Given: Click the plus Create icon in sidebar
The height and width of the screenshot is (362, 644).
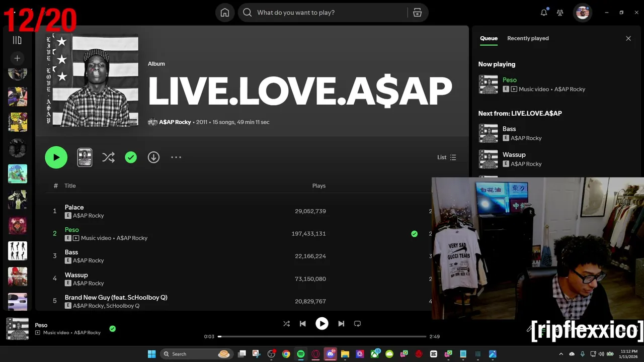Looking at the screenshot, I should (x=17, y=58).
